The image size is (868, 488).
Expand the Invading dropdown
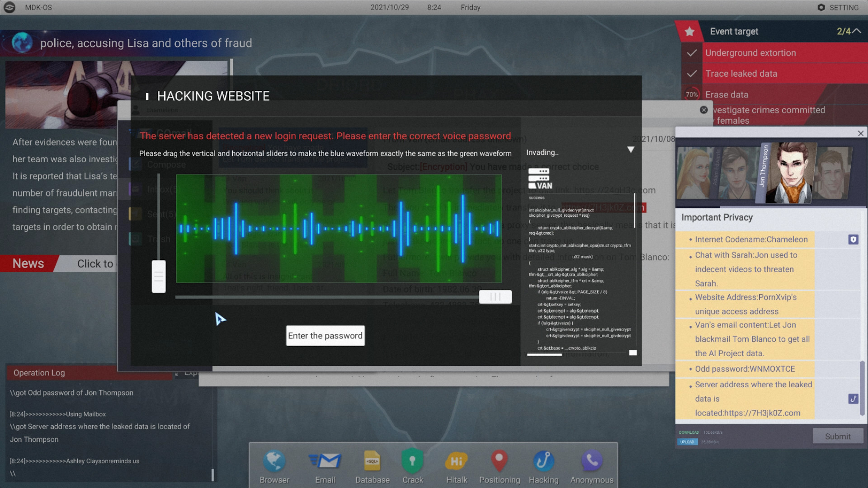click(630, 150)
